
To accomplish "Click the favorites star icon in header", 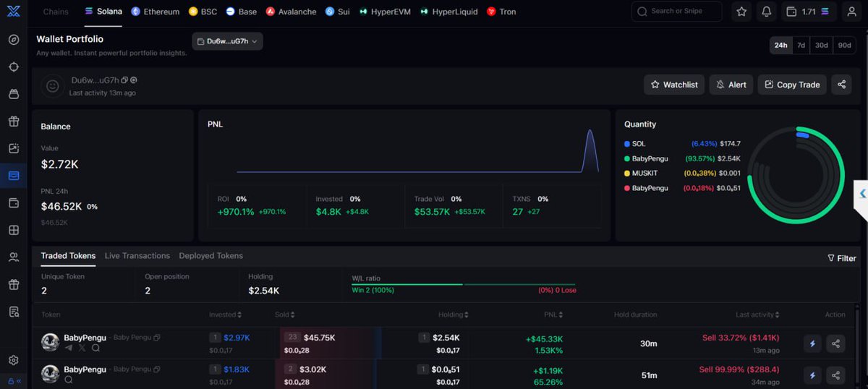I will point(741,12).
